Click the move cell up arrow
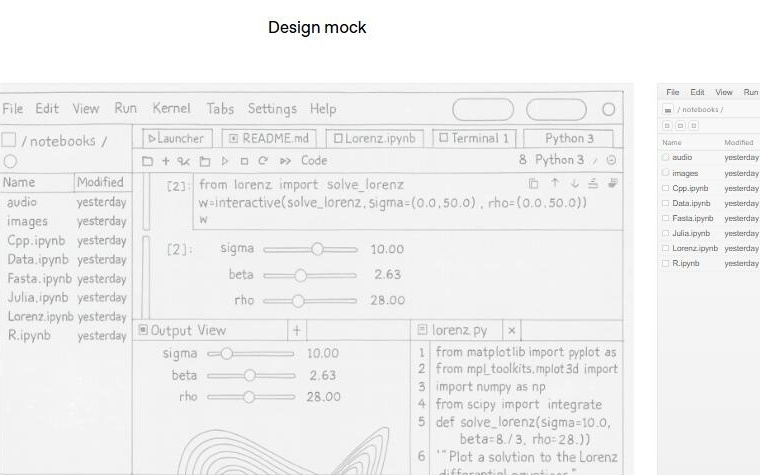760x475 pixels. pyautogui.click(x=556, y=184)
